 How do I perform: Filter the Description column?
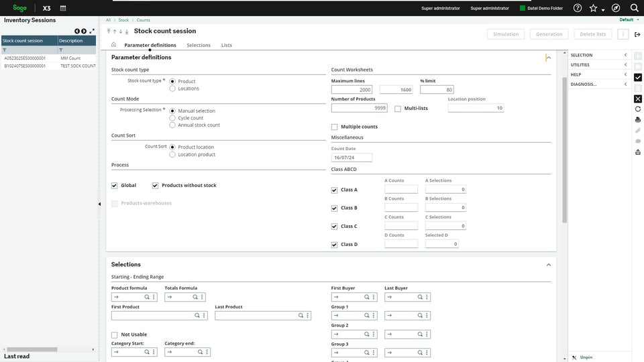pyautogui.click(x=61, y=50)
